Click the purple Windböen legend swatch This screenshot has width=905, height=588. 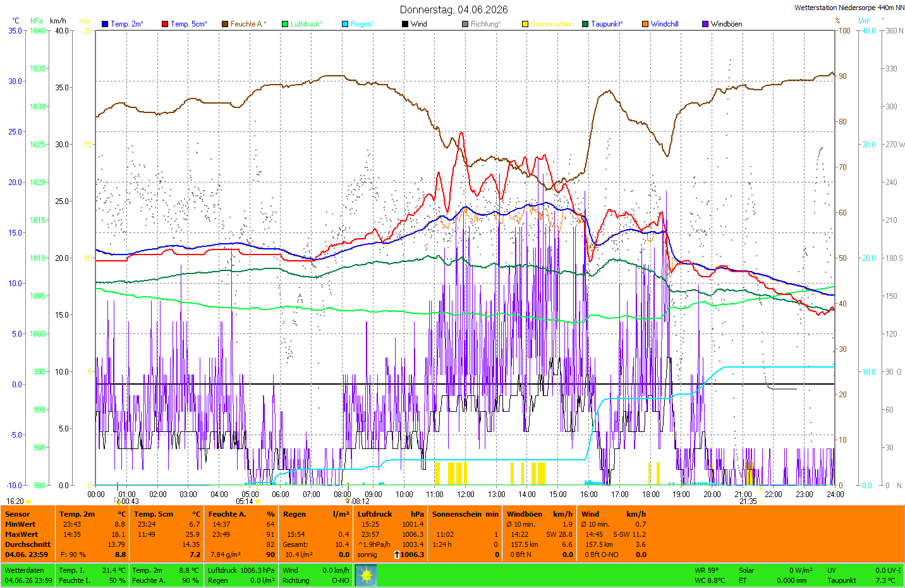(x=705, y=24)
